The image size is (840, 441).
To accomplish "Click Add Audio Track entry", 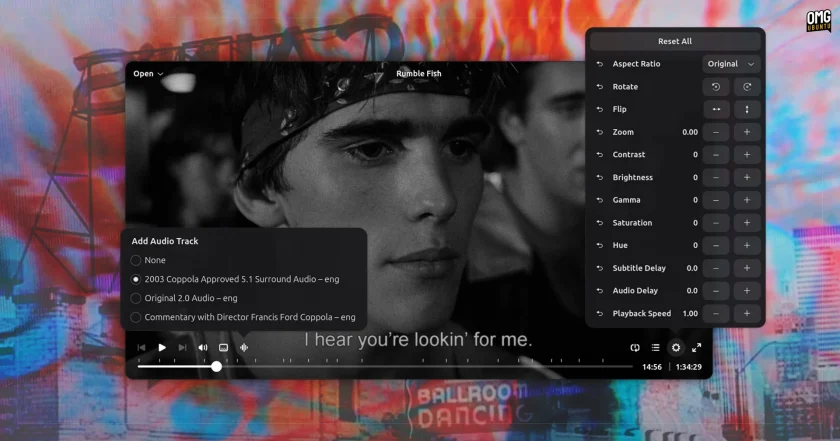I will 165,241.
